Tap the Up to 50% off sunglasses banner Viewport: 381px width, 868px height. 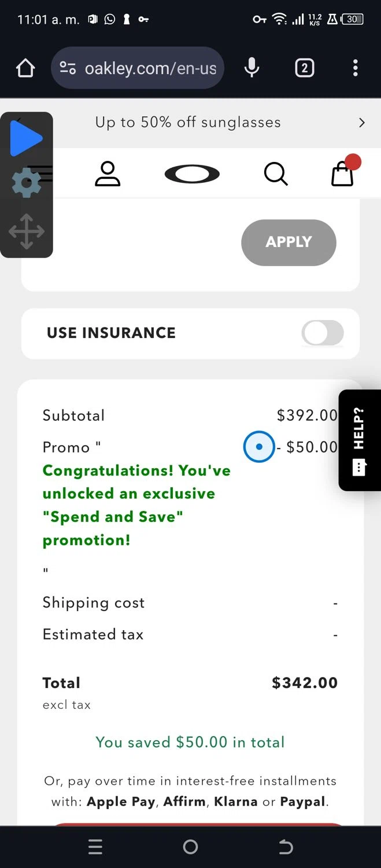click(x=188, y=123)
